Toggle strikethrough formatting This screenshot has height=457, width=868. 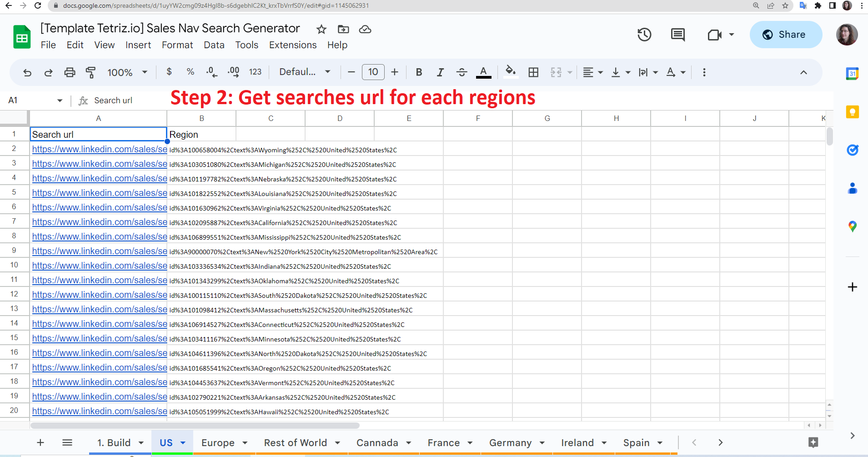pos(462,72)
